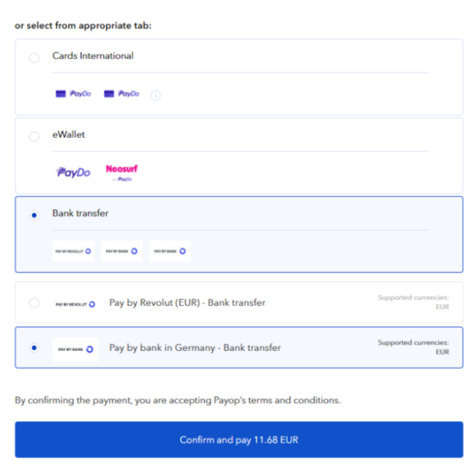The height and width of the screenshot is (466, 476).
Task: Choose the PayDo eWallet logo
Action: tap(73, 172)
